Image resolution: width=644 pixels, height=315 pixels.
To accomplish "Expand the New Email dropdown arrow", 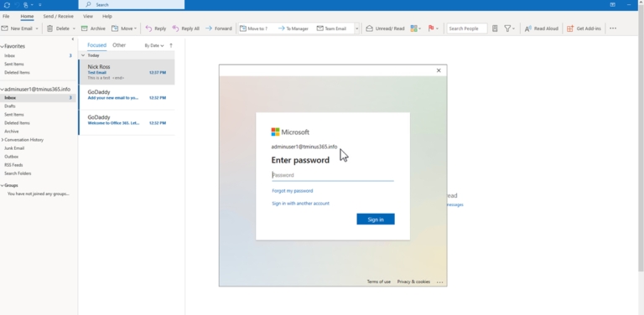I will (x=37, y=28).
